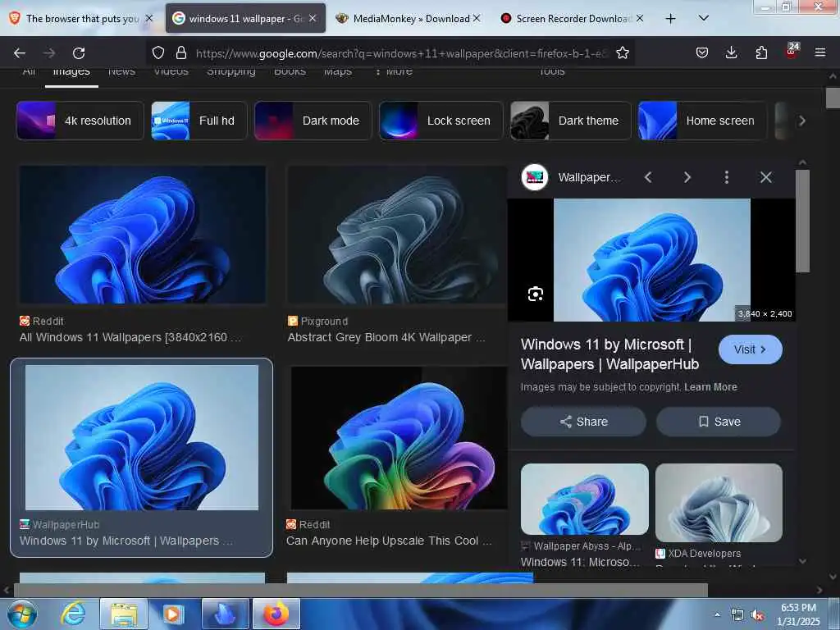Share the previewed image
This screenshot has height=630, width=840.
point(583,422)
